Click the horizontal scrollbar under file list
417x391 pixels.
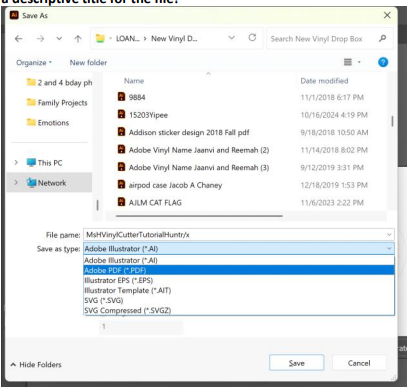199,216
